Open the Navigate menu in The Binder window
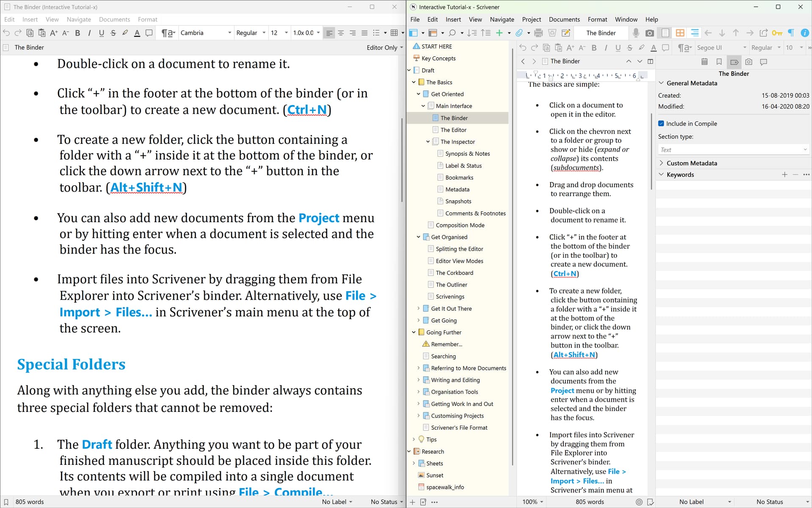 (79, 19)
